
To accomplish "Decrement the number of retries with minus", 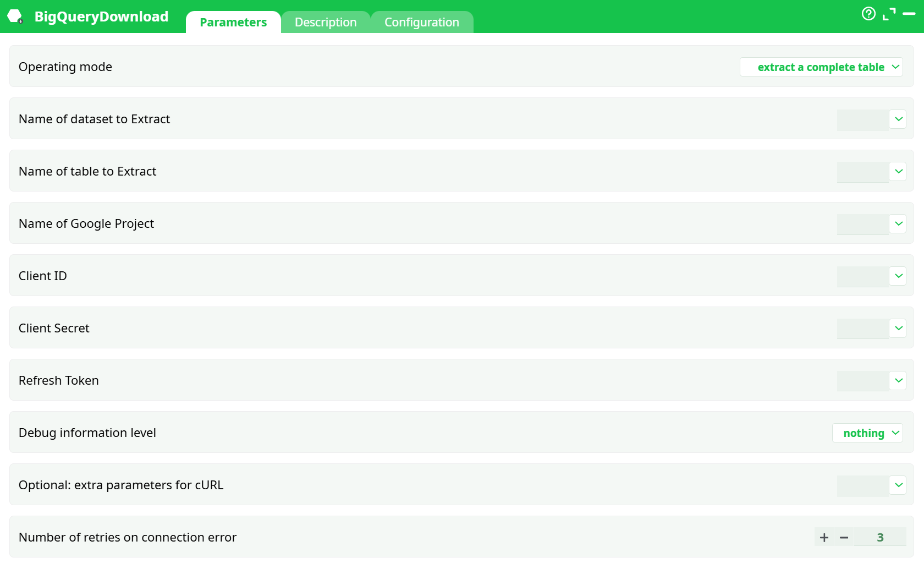I will [844, 537].
